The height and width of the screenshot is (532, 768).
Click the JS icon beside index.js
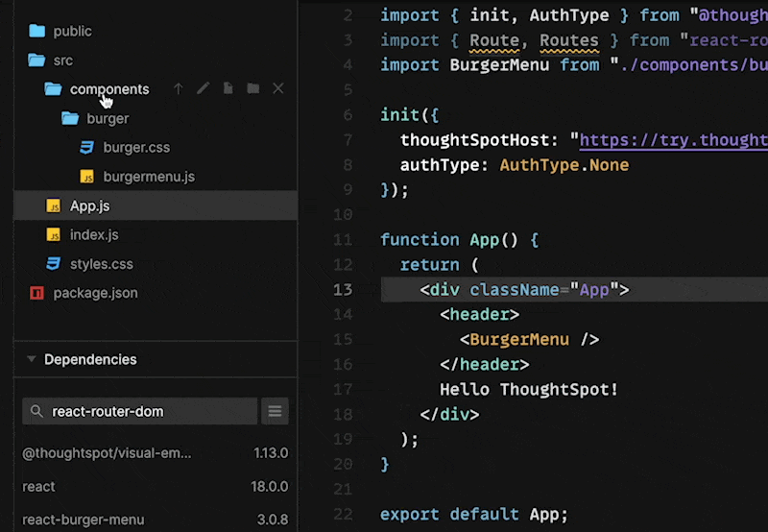[x=54, y=234]
